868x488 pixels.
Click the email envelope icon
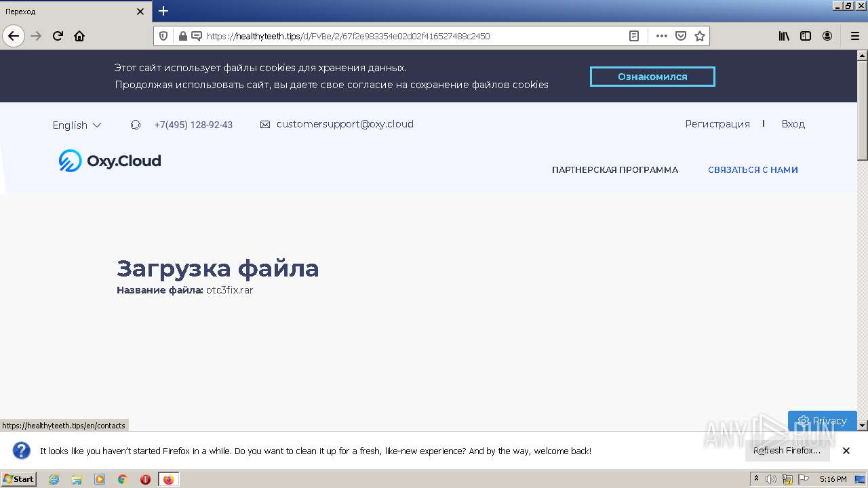pyautogui.click(x=265, y=125)
